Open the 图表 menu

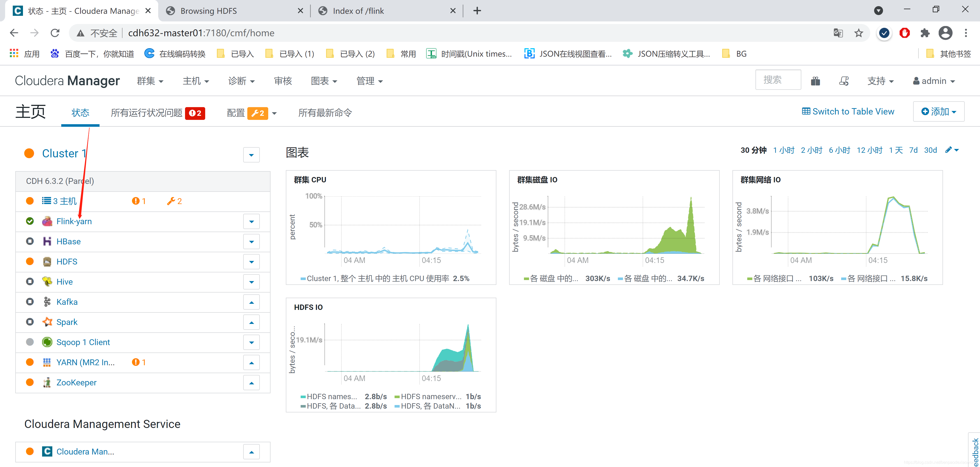(324, 81)
